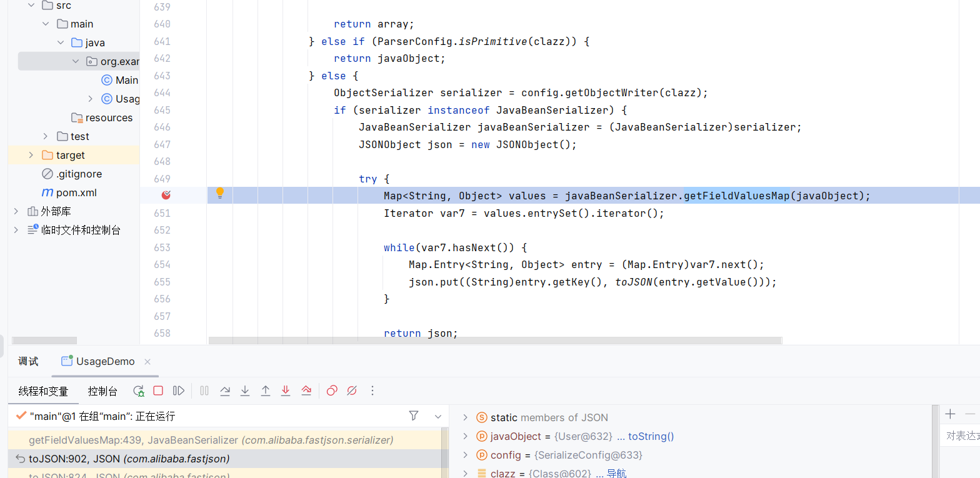This screenshot has width=980, height=478.
Task: Resume program execution
Action: pos(179,391)
